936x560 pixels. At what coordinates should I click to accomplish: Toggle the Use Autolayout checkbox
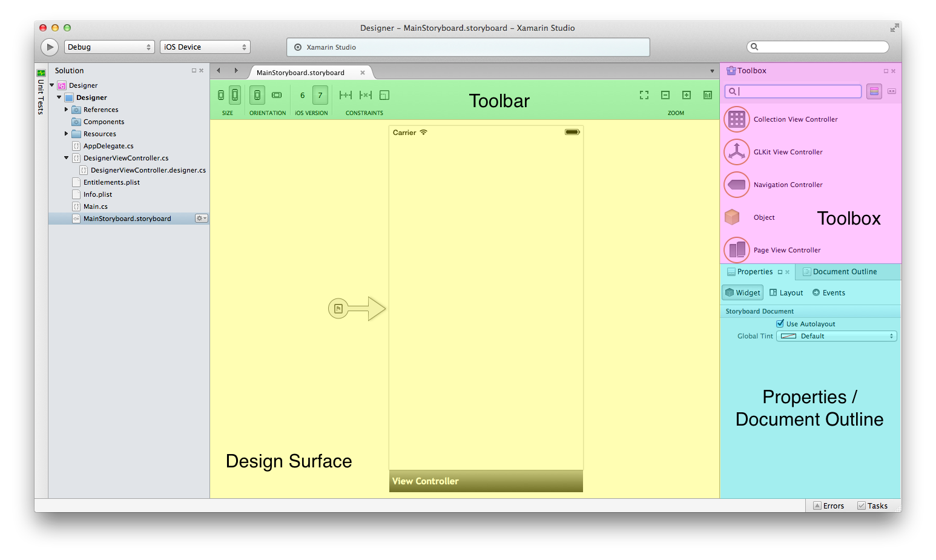(x=780, y=324)
